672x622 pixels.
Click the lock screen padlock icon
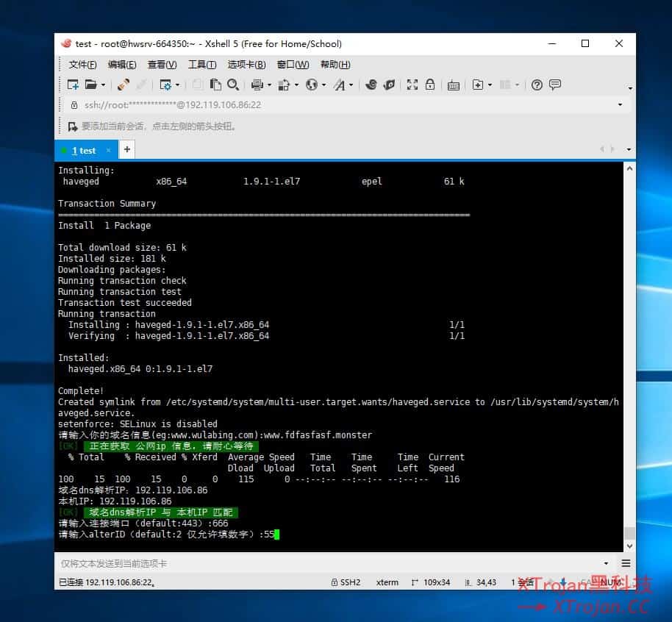pyautogui.click(x=430, y=85)
